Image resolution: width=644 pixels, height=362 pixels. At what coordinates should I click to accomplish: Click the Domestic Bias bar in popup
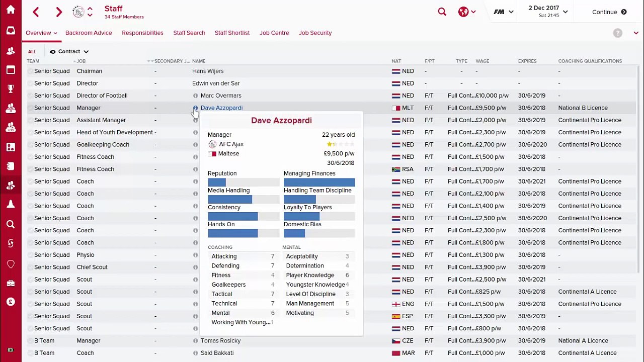coord(319,233)
